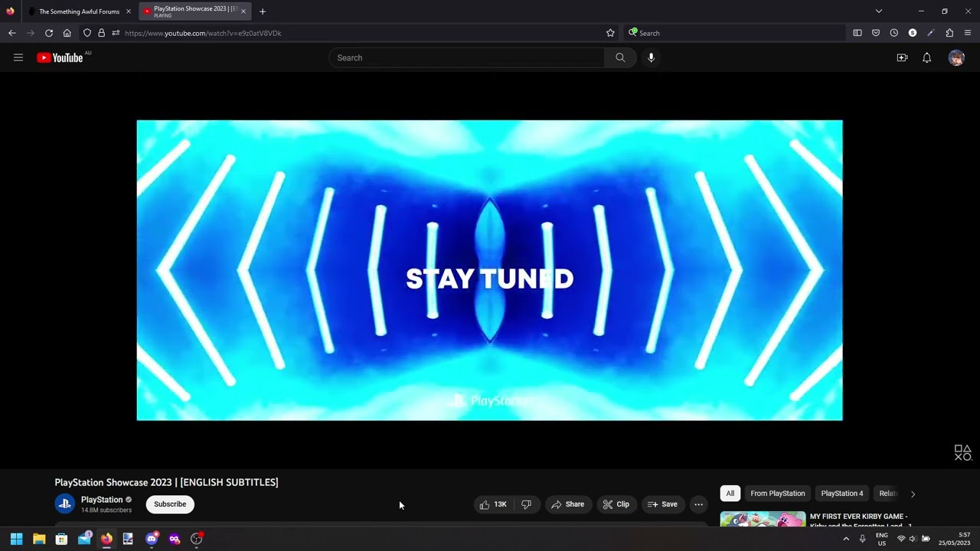The image size is (980, 551).
Task: Open the PlayStation channel name link
Action: point(102,500)
